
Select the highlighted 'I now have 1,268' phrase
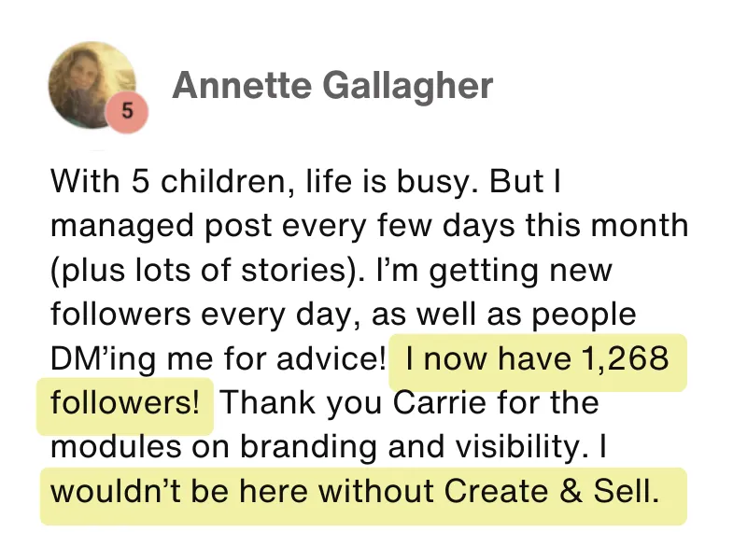click(538, 358)
